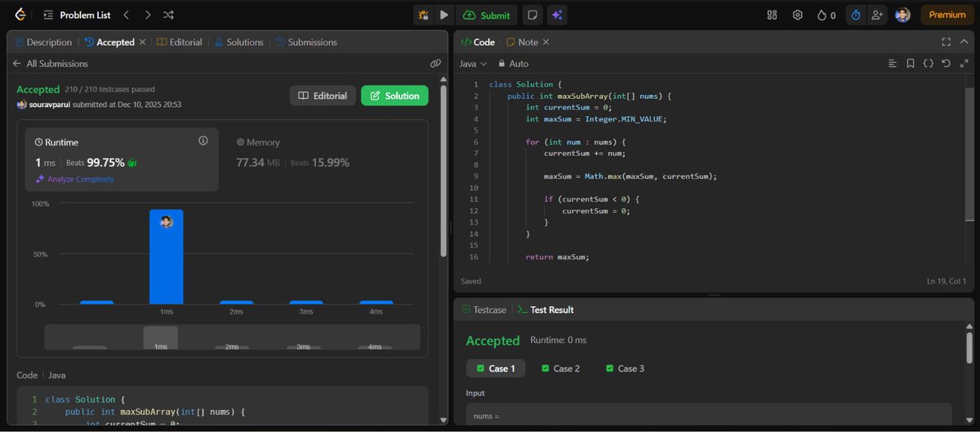
Task: Open the souravparui username link
Action: click(50, 105)
